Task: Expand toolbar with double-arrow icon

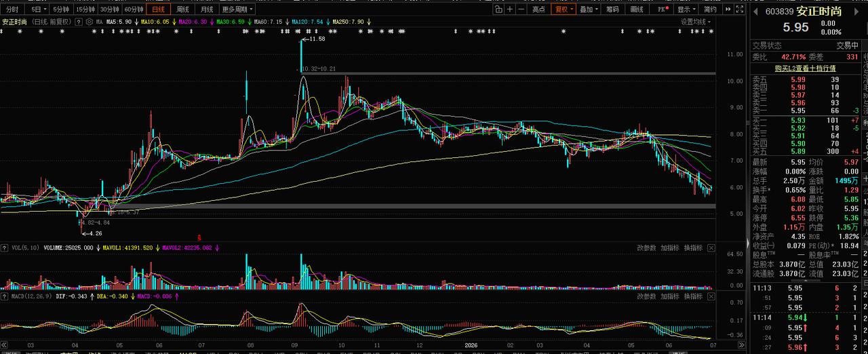Action: point(728,9)
